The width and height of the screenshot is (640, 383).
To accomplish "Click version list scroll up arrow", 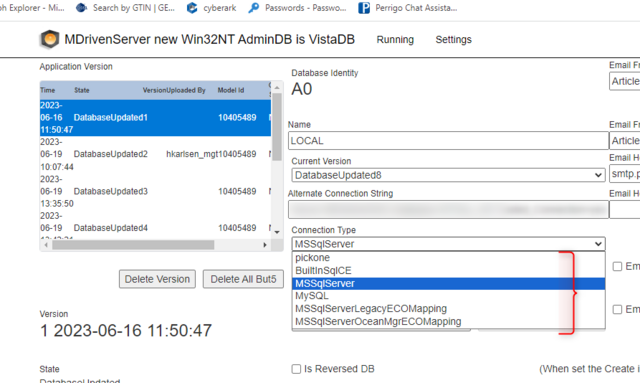I will click(277, 87).
